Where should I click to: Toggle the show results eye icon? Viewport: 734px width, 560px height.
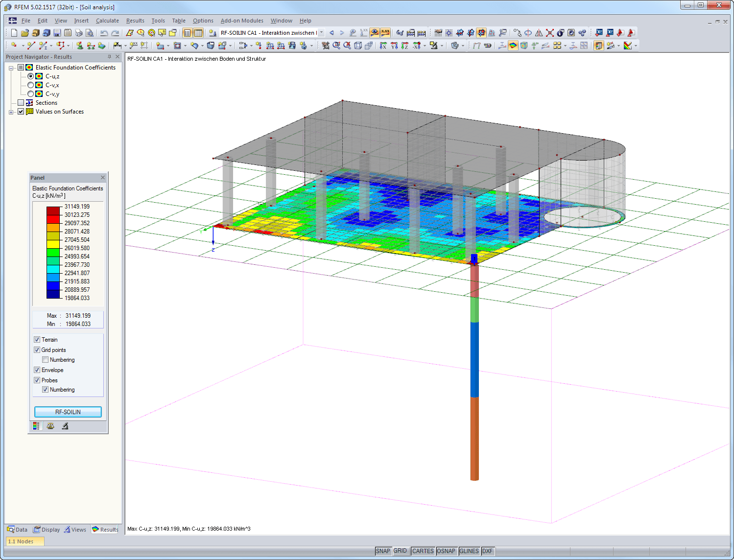375,33
